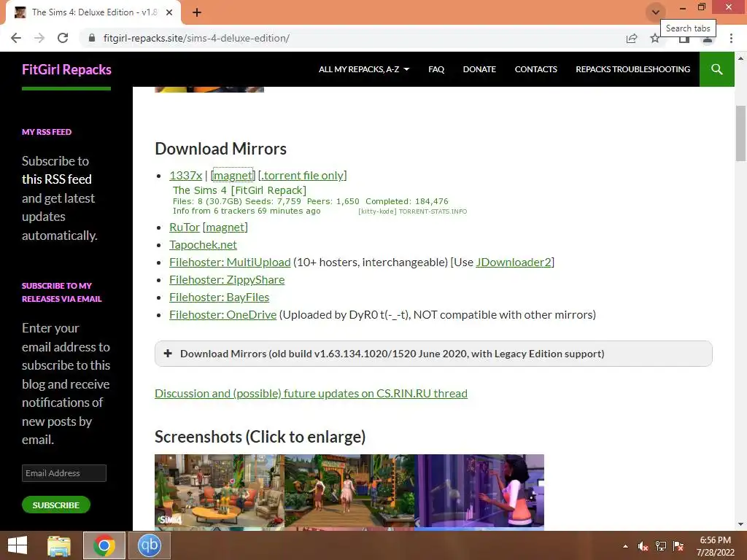Viewport: 747px width, 560px height.
Task: Click the magnet link beside RuTor
Action: pyautogui.click(x=225, y=227)
